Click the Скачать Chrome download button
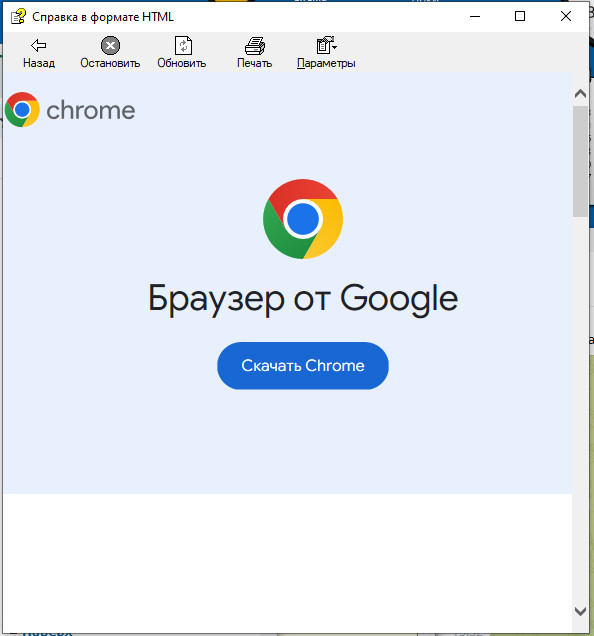This screenshot has width=594, height=636. coord(303,365)
